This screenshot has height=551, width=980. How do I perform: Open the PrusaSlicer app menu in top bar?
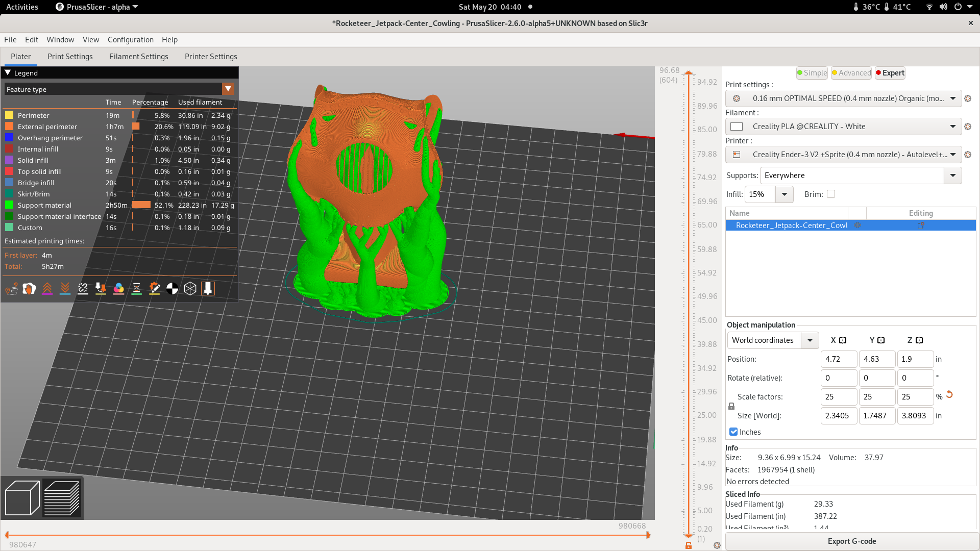tap(97, 7)
